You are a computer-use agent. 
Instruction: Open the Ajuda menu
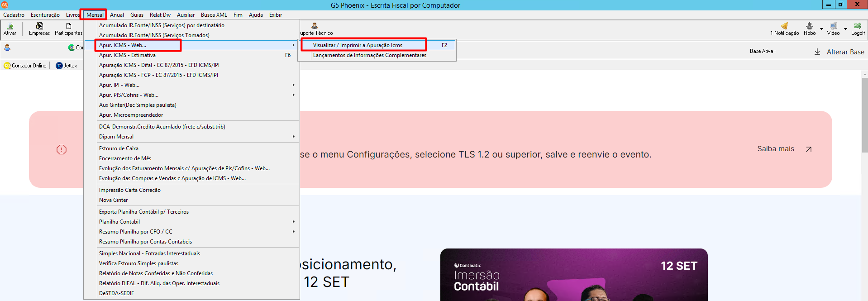[x=256, y=15]
